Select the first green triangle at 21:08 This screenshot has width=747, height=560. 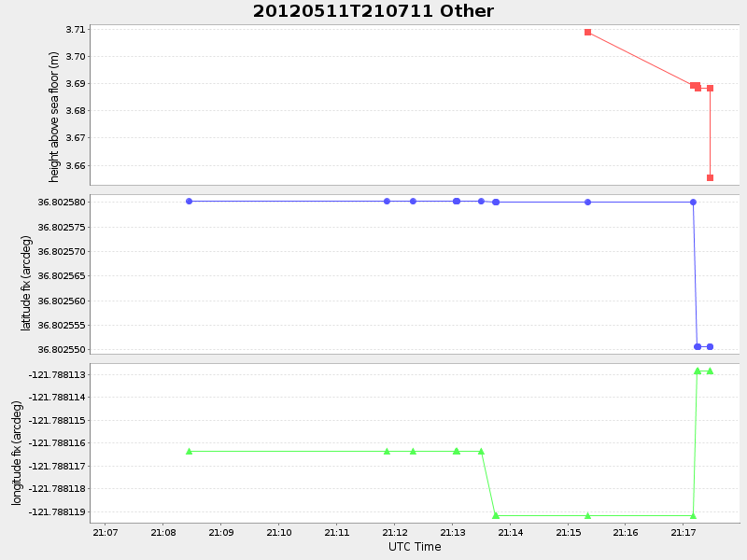click(x=189, y=451)
